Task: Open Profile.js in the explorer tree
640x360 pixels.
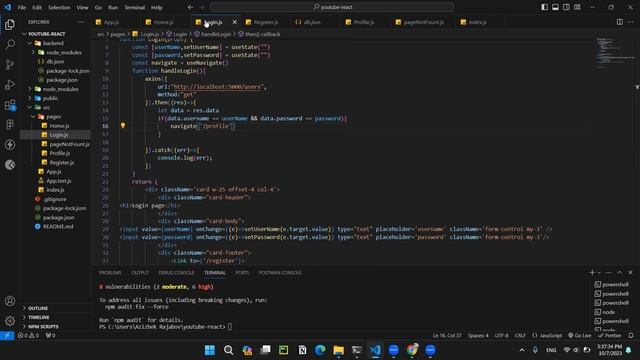Action: coord(60,153)
